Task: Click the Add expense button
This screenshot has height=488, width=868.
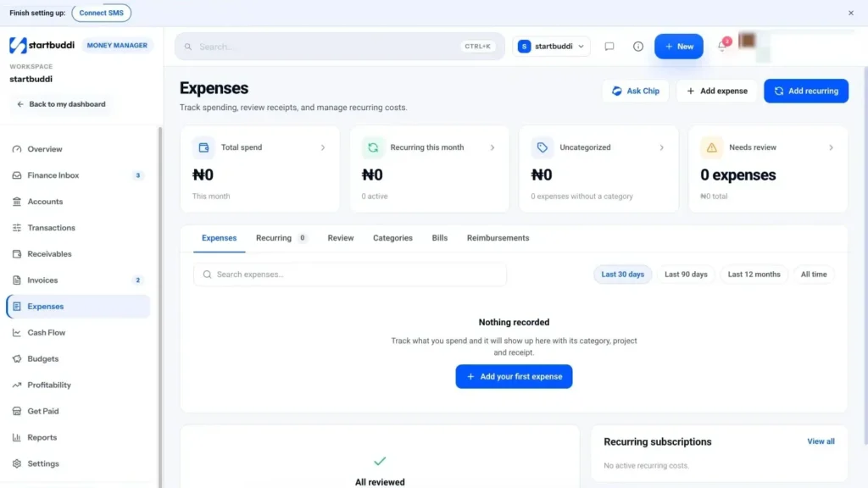Action: click(x=717, y=91)
